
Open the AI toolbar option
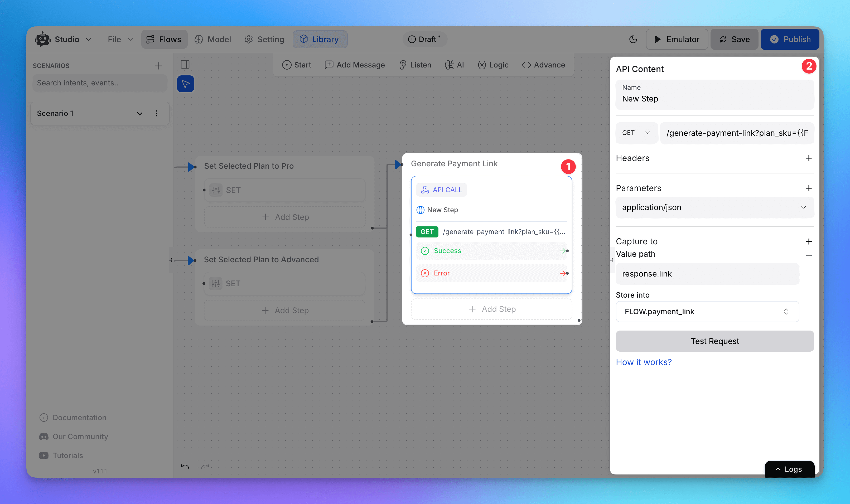click(454, 65)
